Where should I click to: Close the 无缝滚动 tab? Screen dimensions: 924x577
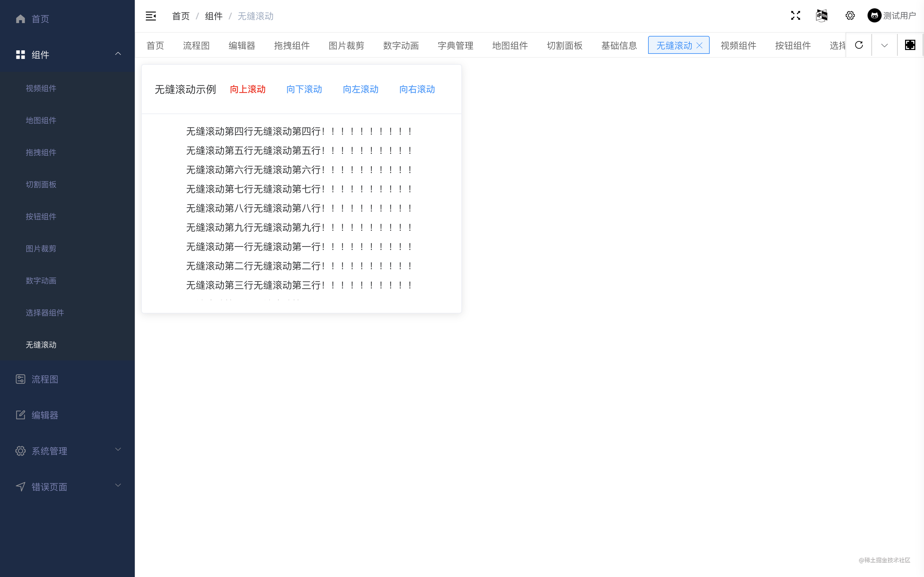tap(699, 46)
